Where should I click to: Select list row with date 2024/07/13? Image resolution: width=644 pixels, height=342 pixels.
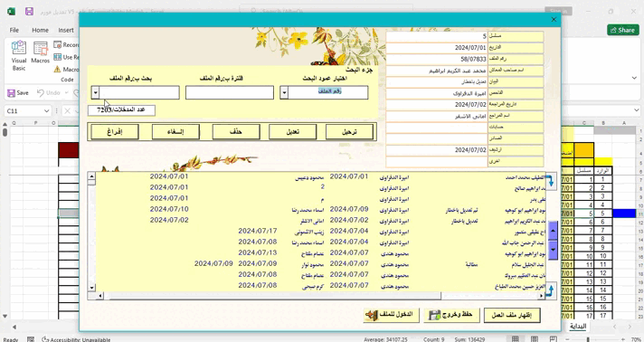(320, 252)
